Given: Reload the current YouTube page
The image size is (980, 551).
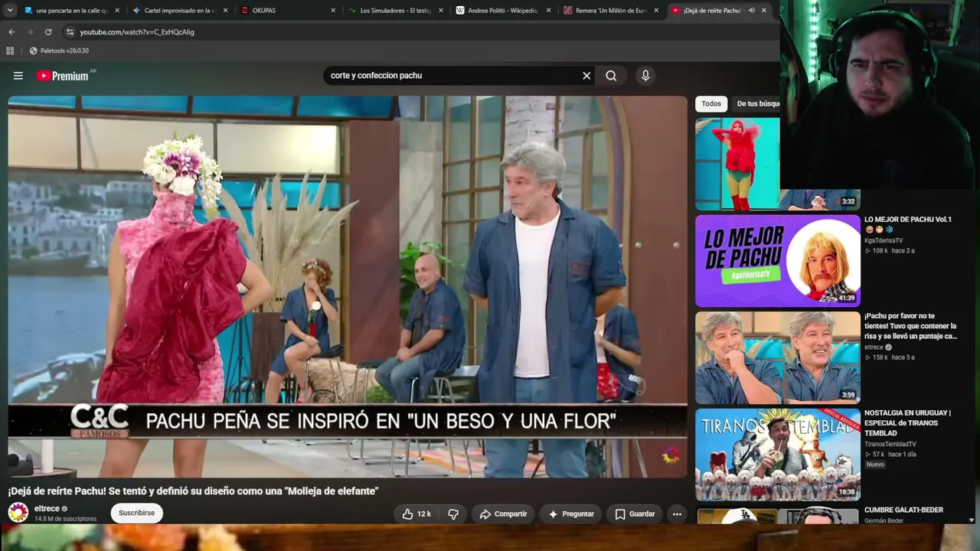Looking at the screenshot, I should [48, 32].
